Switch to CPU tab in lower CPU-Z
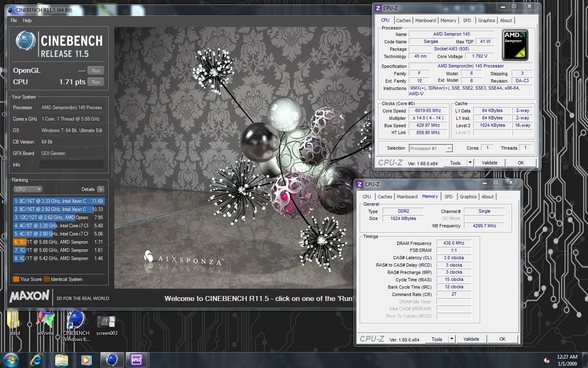Screen dimensions: 588x368 367,197
